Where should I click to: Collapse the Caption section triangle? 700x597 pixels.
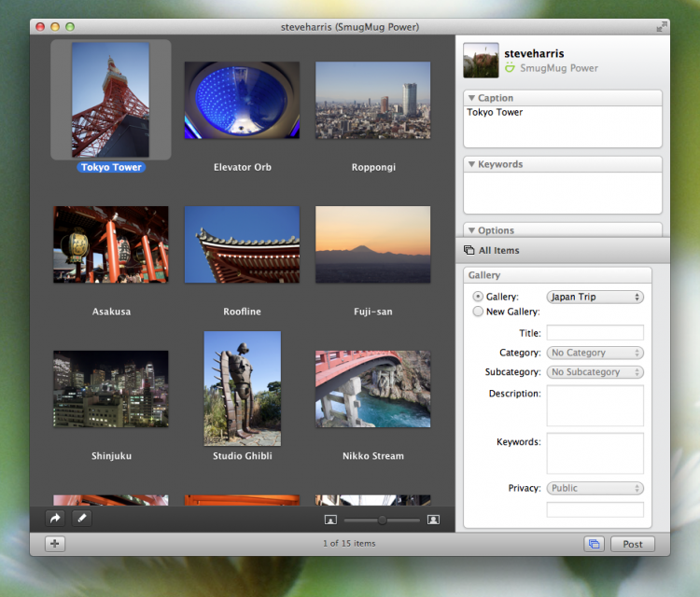(471, 98)
